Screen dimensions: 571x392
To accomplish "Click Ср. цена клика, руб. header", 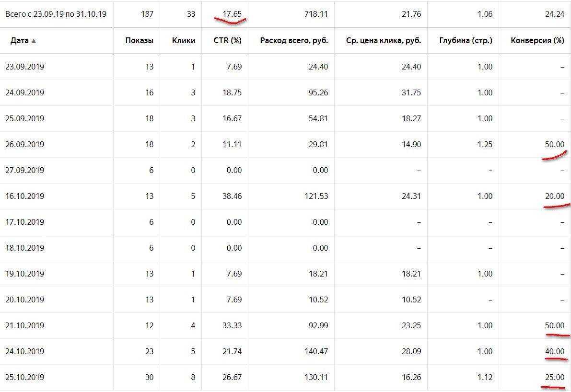I will pyautogui.click(x=383, y=41).
